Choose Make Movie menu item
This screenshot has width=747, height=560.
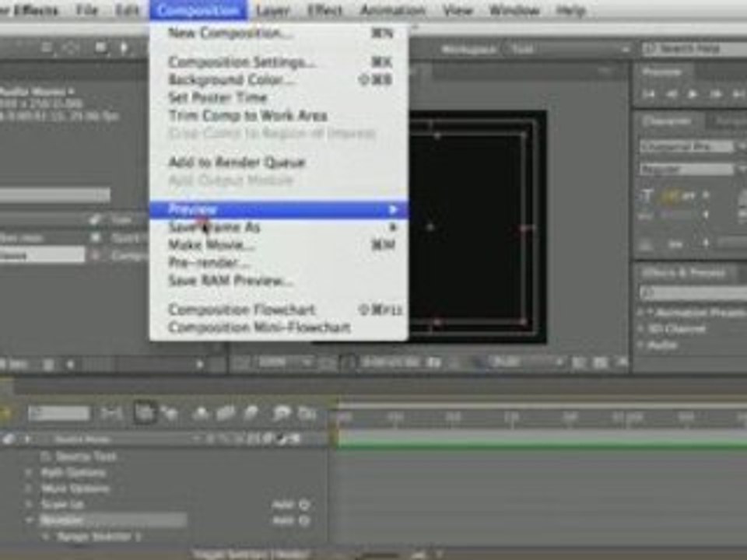(x=279, y=245)
